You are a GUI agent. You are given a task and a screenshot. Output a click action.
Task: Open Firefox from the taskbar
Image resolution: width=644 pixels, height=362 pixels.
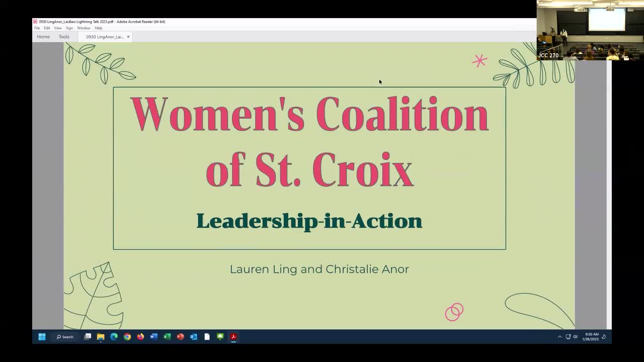tap(140, 337)
